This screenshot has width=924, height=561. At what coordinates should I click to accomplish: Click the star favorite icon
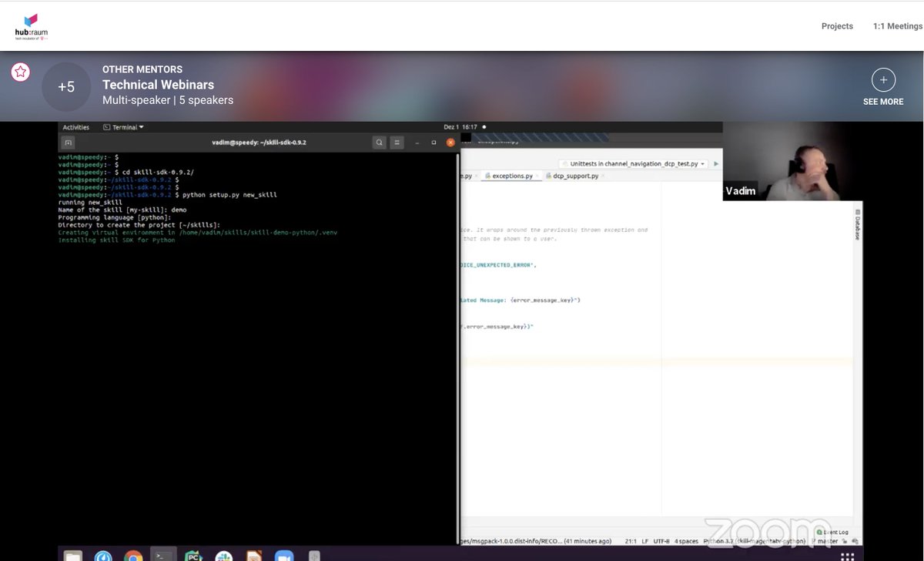pos(20,72)
